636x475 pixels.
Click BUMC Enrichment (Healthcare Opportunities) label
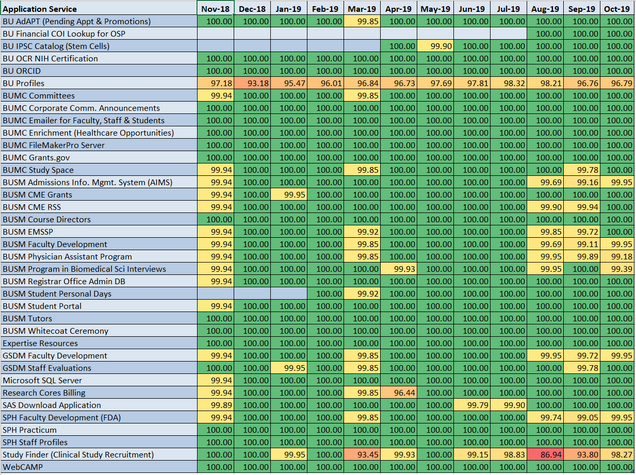click(x=99, y=133)
